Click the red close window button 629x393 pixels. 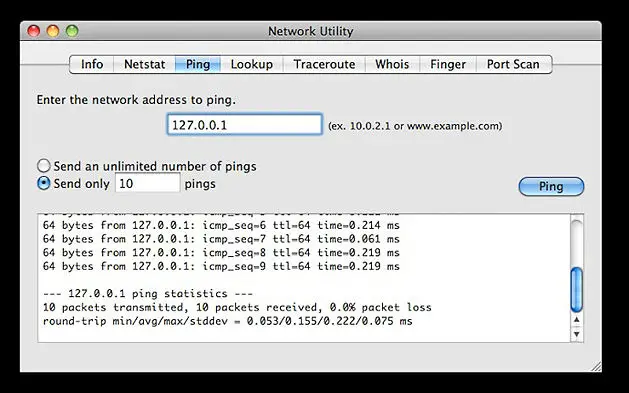(x=34, y=31)
